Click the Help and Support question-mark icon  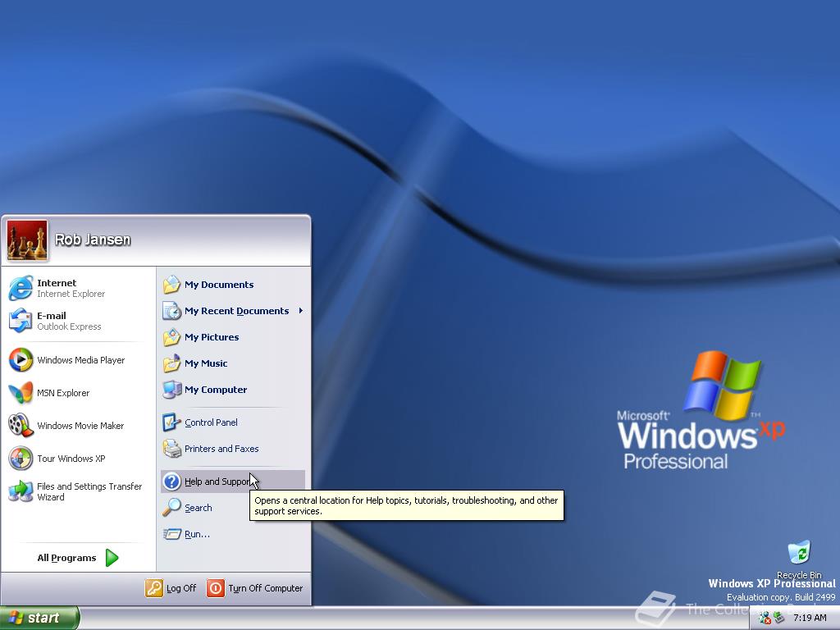pyautogui.click(x=171, y=481)
